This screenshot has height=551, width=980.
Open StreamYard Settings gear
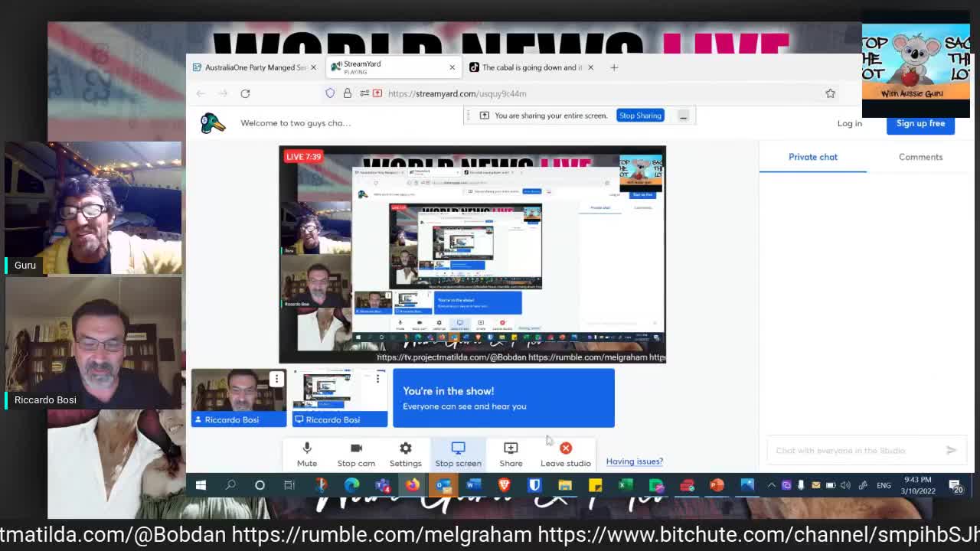click(405, 454)
